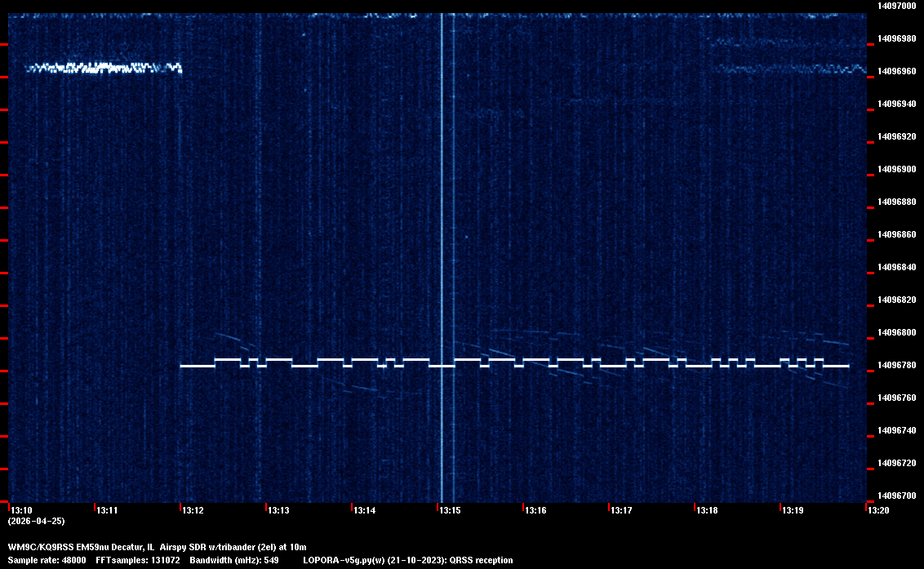Click the 13:10 time axis label
924x569 pixels.
(x=21, y=511)
